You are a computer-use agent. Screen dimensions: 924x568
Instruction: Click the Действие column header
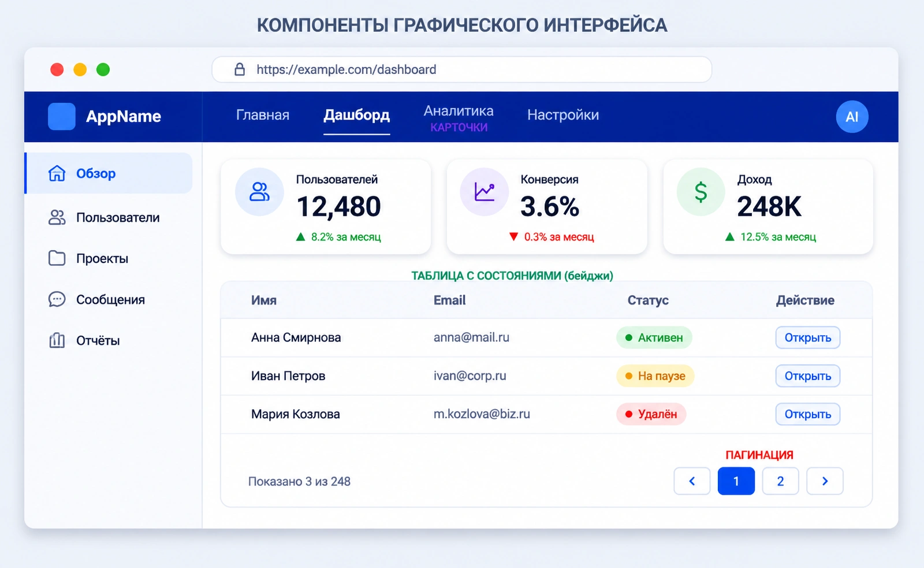(805, 300)
